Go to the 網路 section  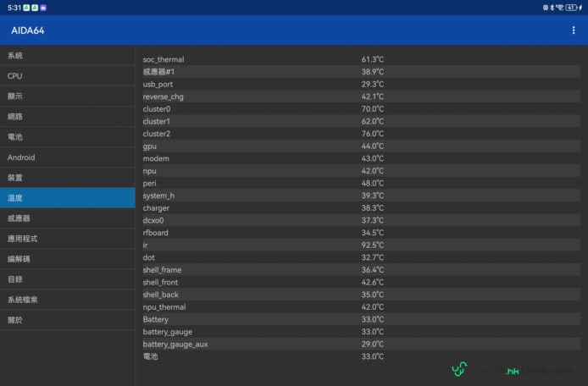tap(67, 117)
